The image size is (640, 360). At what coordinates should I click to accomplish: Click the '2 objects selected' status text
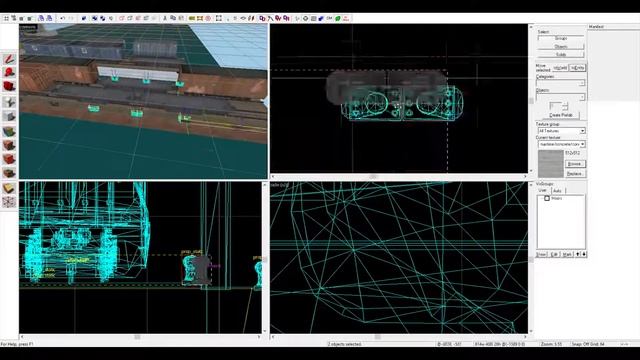(x=344, y=344)
